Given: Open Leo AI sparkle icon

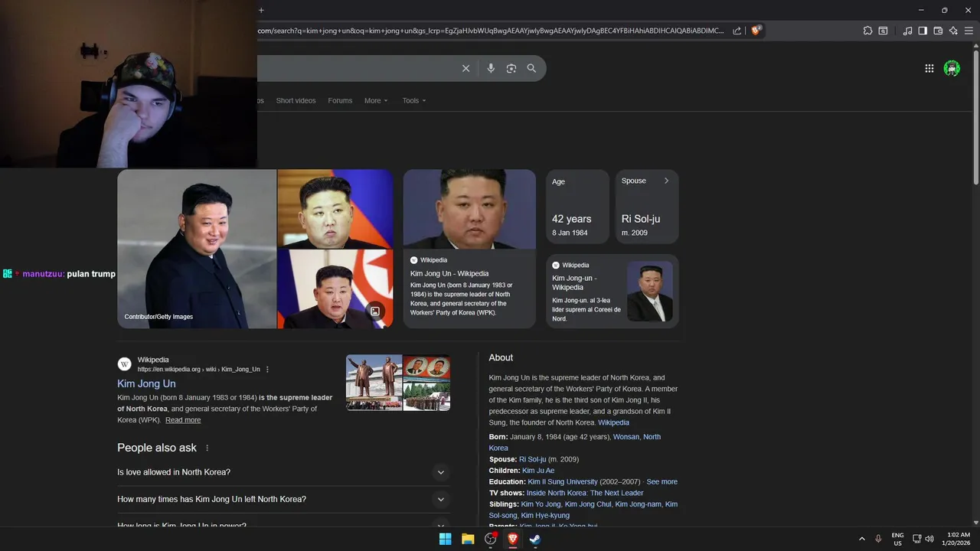Looking at the screenshot, I should coord(953,31).
